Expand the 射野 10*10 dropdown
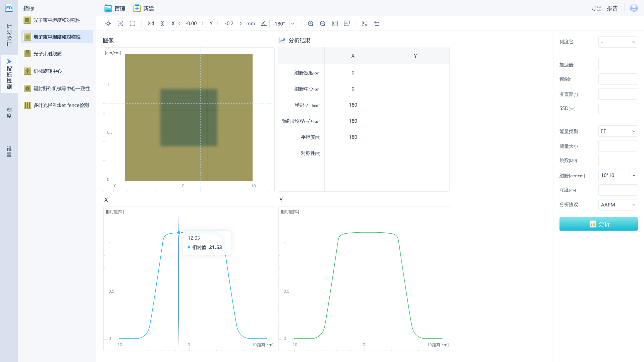The height and width of the screenshot is (362, 644). (x=634, y=175)
